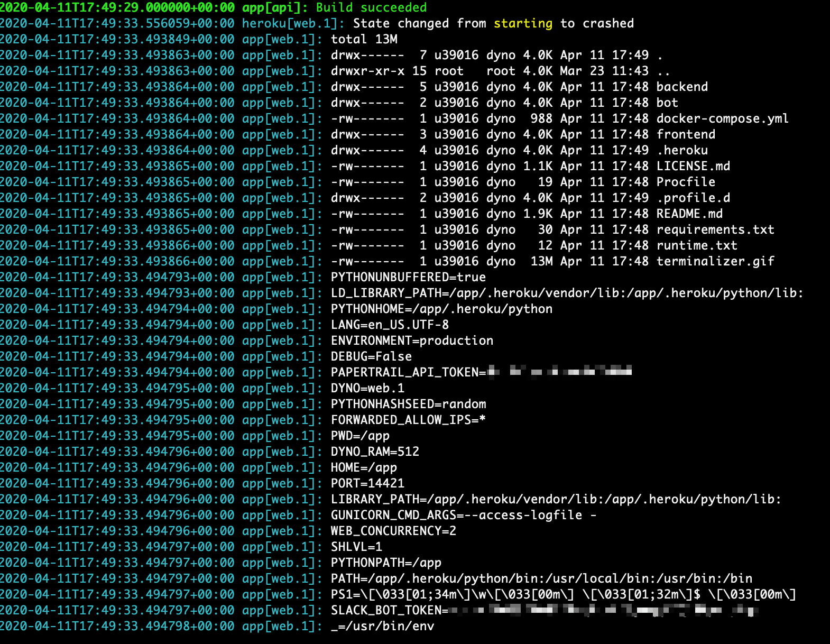Image resolution: width=830 pixels, height=644 pixels.
Task: Select 'PYTHONHASHSEED=random' variable
Action: click(408, 404)
